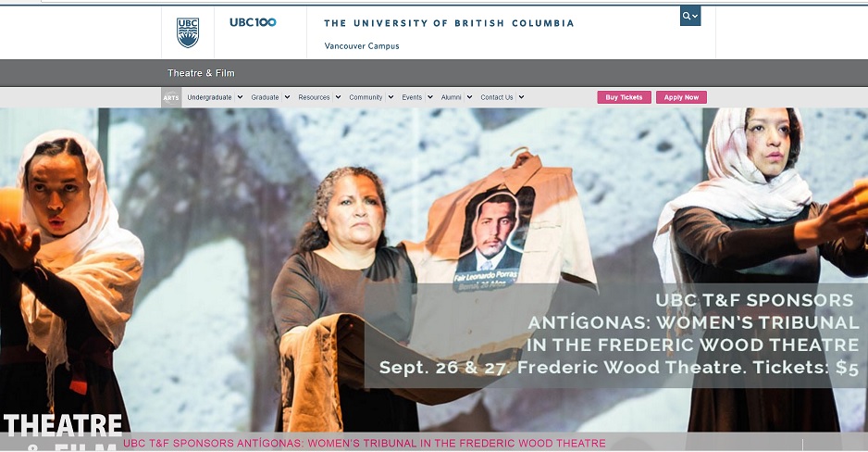Screen dimensions: 868x452
Task: Open the pink Antígonas news ticker link
Action: [365, 443]
